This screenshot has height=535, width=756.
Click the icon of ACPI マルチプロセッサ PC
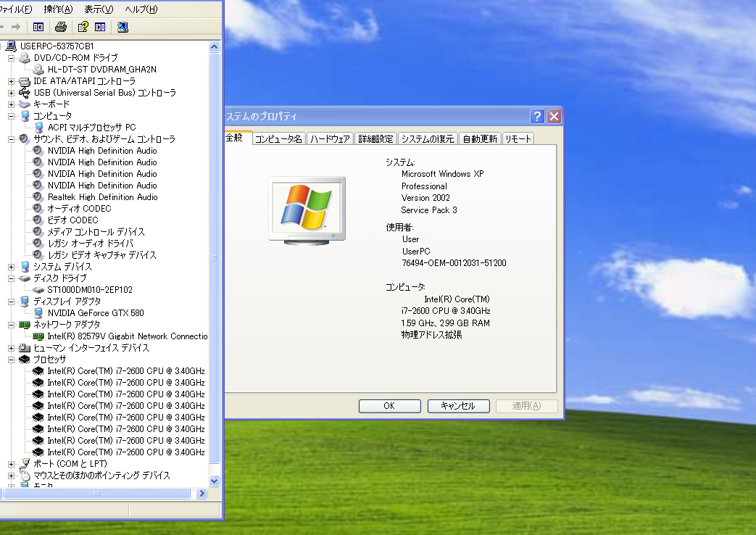coord(38,128)
